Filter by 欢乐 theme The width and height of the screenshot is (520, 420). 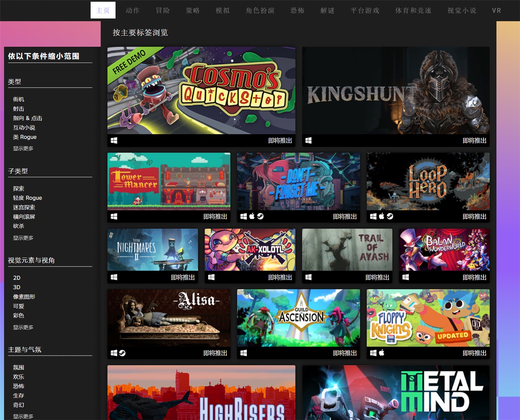point(19,377)
